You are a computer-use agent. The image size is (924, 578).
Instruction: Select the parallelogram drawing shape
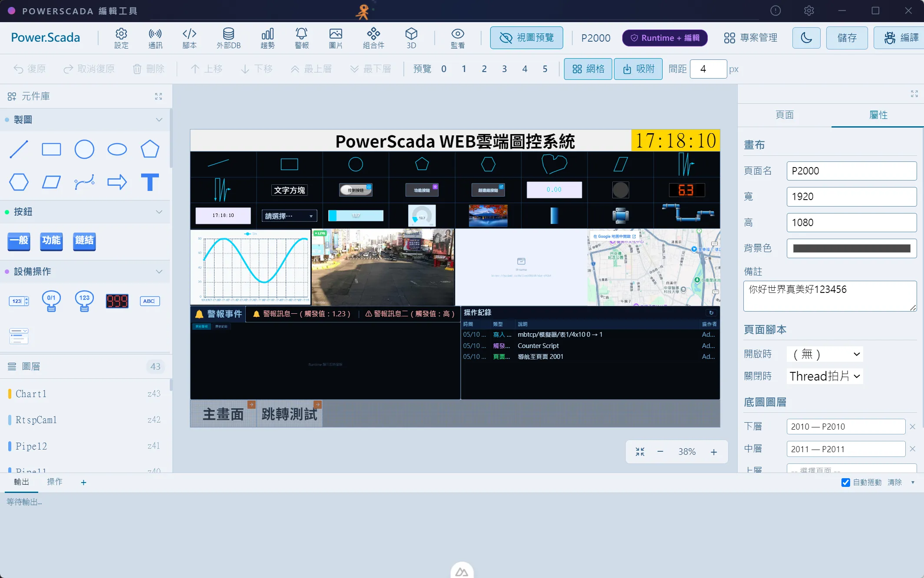pyautogui.click(x=51, y=182)
